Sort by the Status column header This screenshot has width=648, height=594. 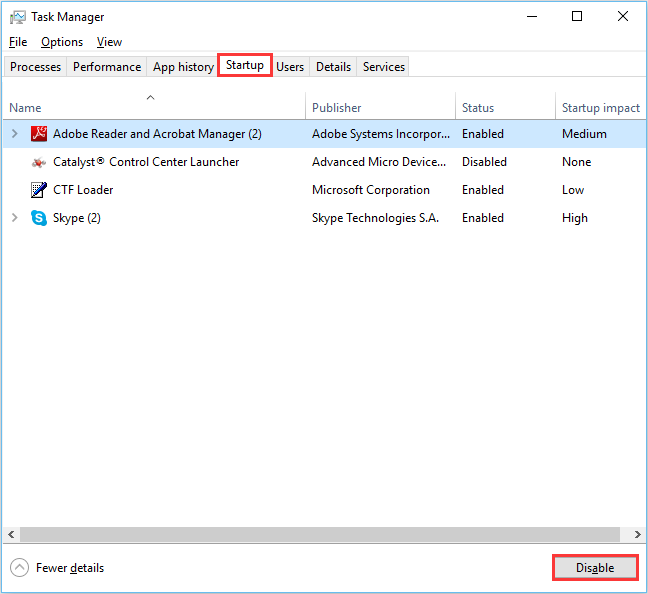click(505, 107)
